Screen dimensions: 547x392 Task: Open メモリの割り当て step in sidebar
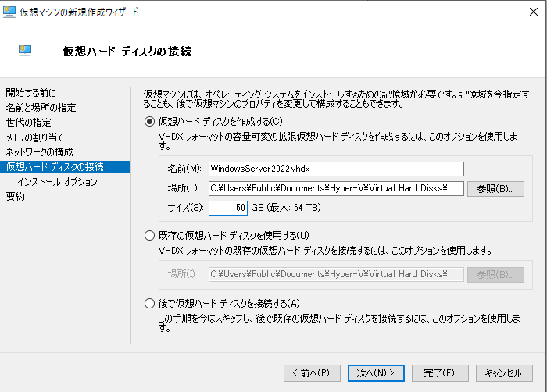tap(35, 137)
